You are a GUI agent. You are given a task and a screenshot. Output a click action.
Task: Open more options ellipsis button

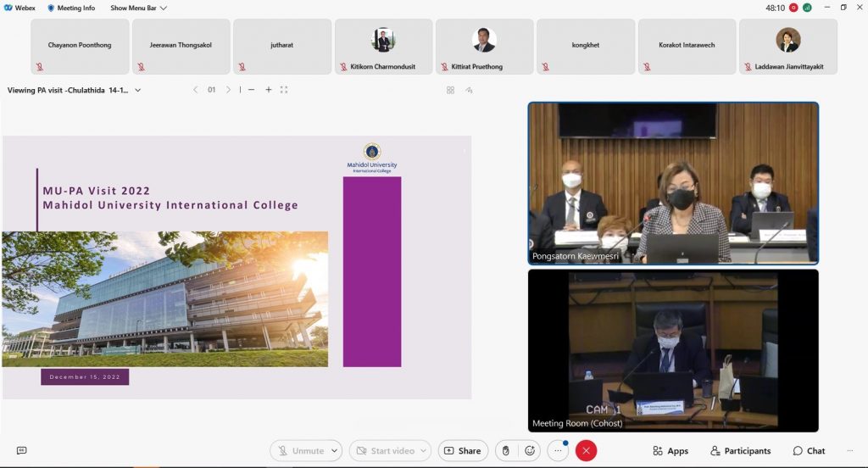coord(558,451)
